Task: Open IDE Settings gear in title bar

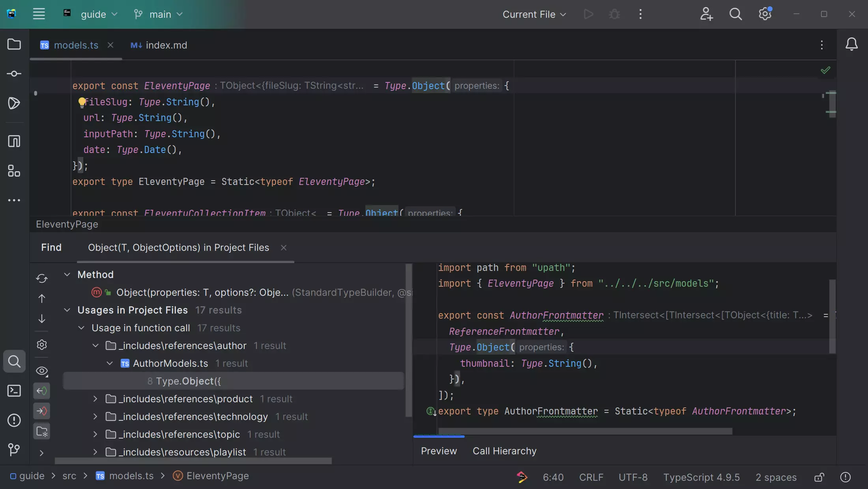Action: 765,14
